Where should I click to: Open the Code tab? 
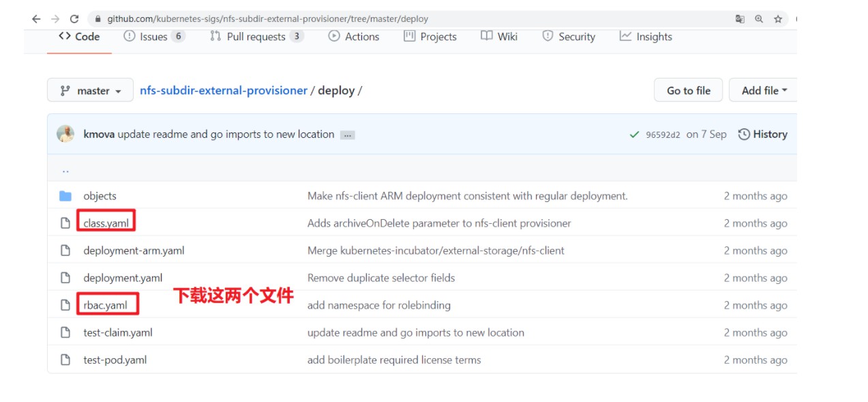(79, 37)
